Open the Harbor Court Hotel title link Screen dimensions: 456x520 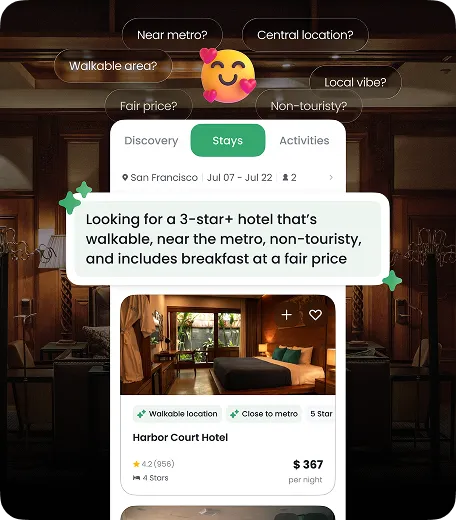point(180,437)
